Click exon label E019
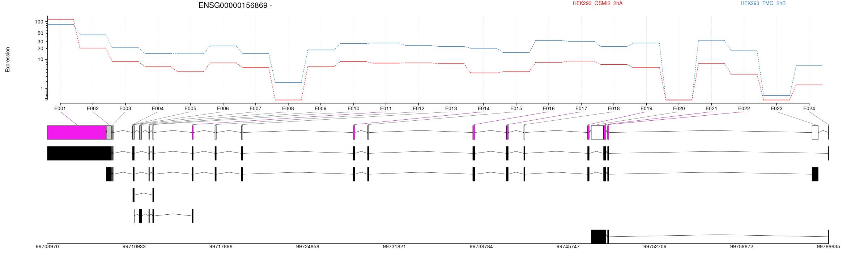The image size is (868, 253). pyautogui.click(x=646, y=108)
